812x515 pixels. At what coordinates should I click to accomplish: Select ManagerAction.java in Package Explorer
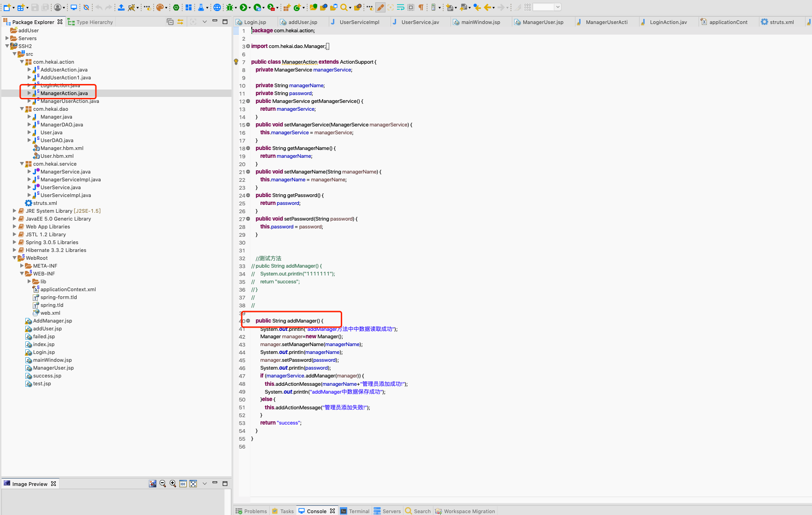[x=64, y=93]
